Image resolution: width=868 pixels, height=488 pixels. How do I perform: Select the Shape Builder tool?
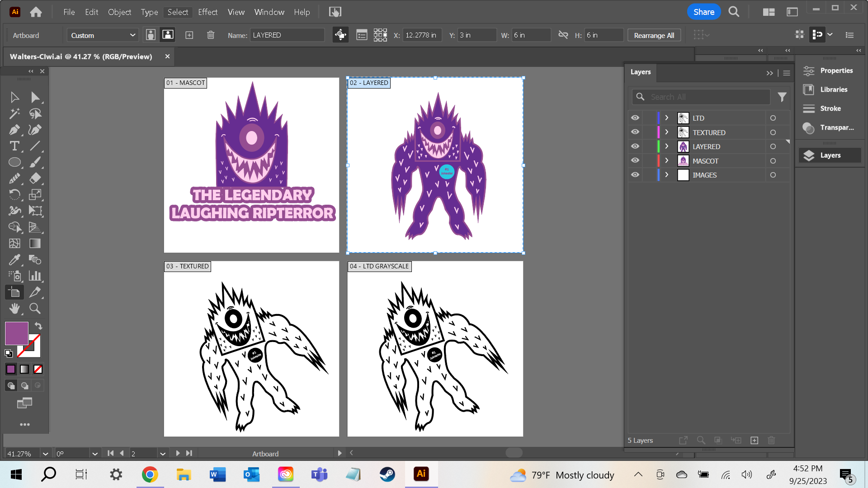coord(14,227)
